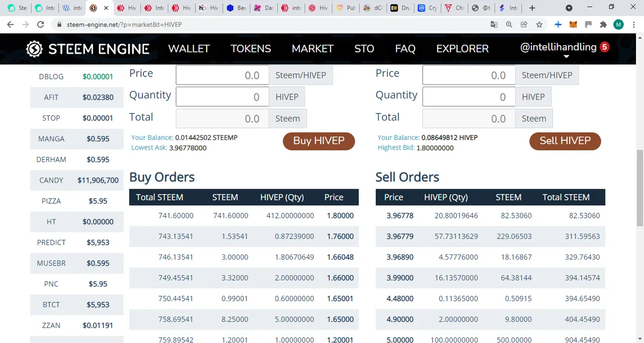
Task: Click sell balance 0.08649812 HIVEP
Action: click(x=451, y=137)
